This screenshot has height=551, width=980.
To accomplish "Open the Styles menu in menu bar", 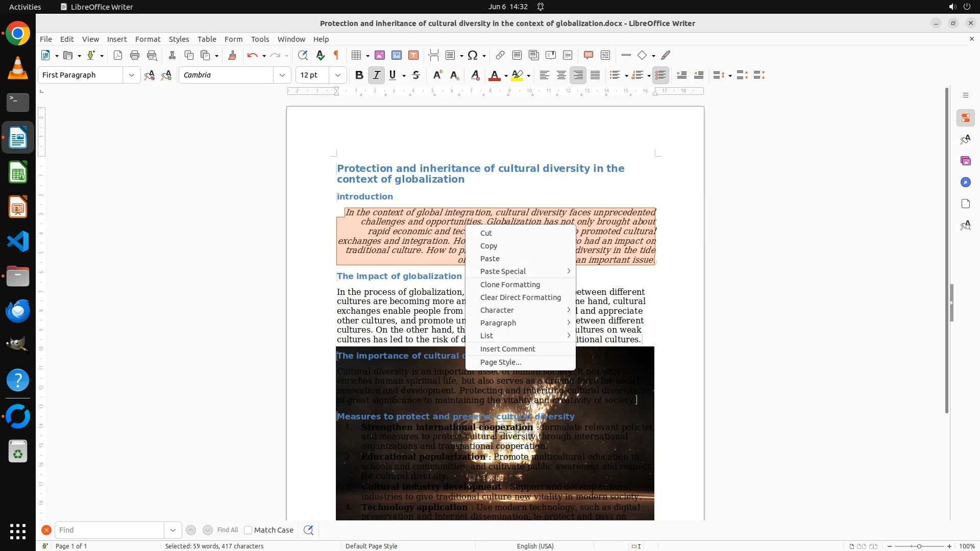I will [179, 39].
